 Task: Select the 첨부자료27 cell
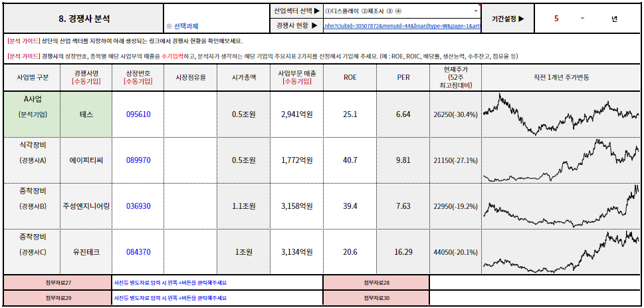58,283
